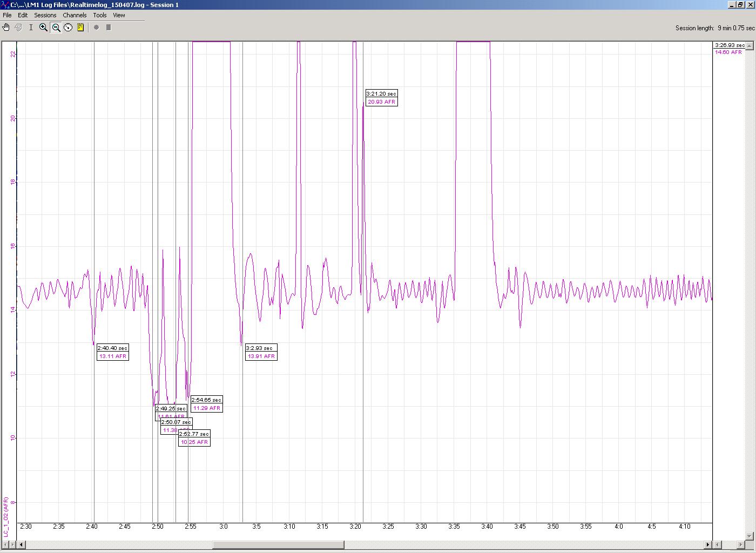
Task: Click the 3:0 time axis label
Action: click(x=224, y=527)
